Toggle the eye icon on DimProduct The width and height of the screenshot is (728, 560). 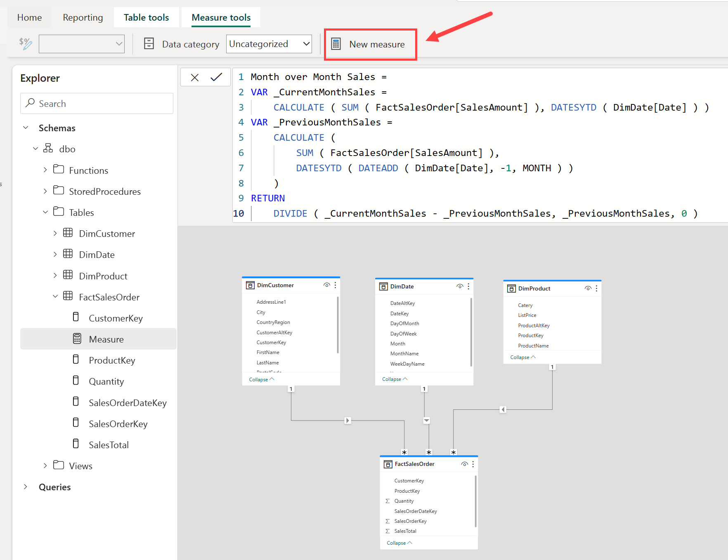[x=588, y=288]
